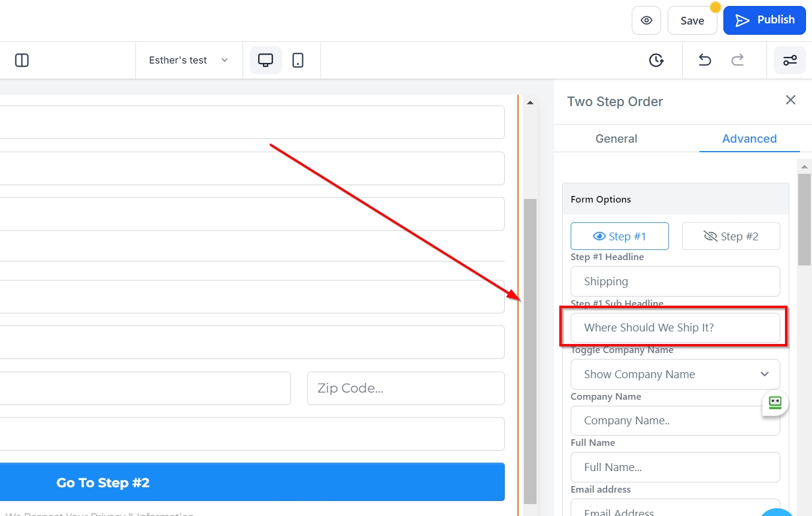Show Step #1 form options
The width and height of the screenshot is (812, 516).
coord(619,236)
